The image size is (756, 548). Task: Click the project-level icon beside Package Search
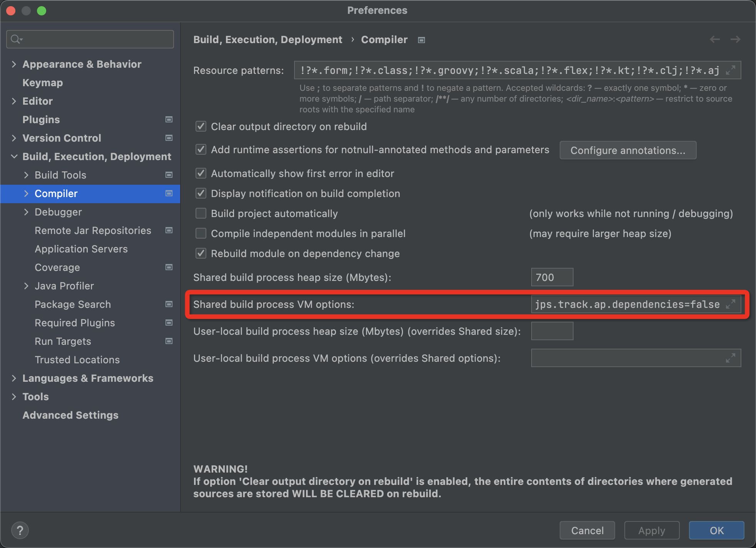[x=169, y=304]
